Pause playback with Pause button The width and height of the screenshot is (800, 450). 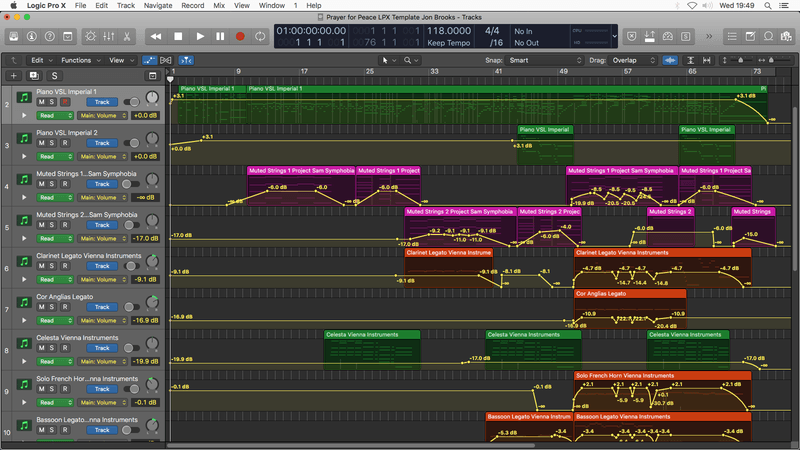pos(220,36)
